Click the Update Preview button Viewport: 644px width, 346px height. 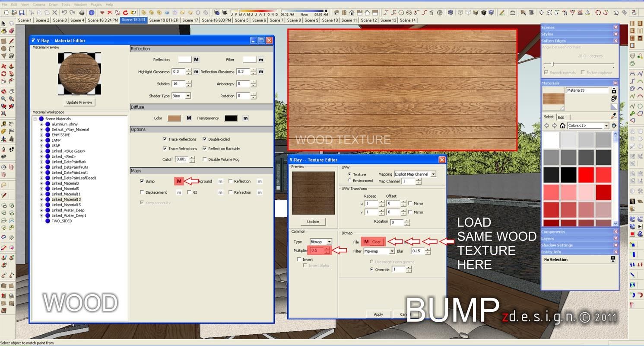click(79, 103)
